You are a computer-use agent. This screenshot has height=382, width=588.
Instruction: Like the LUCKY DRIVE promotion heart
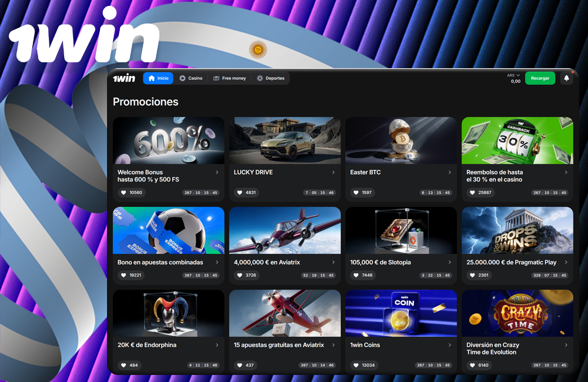pos(240,193)
